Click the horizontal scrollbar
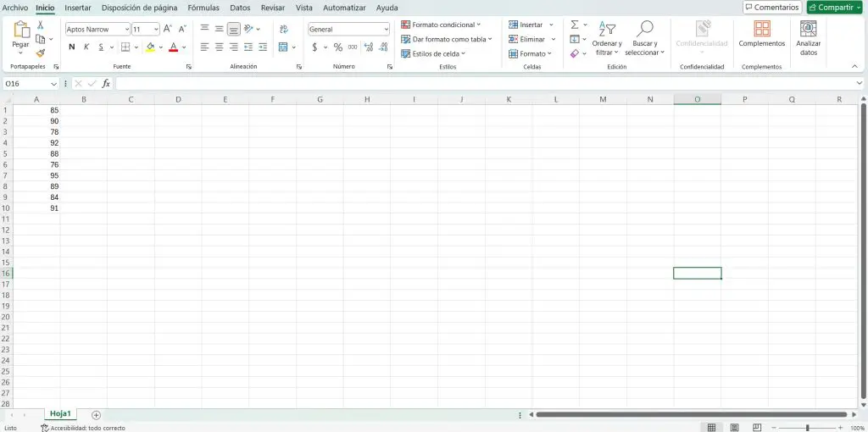The height and width of the screenshot is (432, 868). tap(692, 414)
